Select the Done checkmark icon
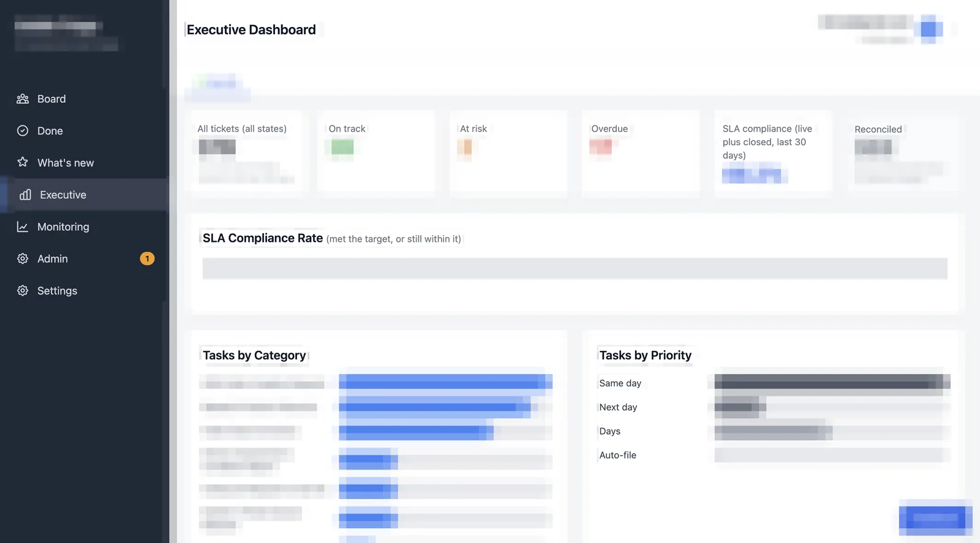The height and width of the screenshot is (543, 980). [23, 131]
